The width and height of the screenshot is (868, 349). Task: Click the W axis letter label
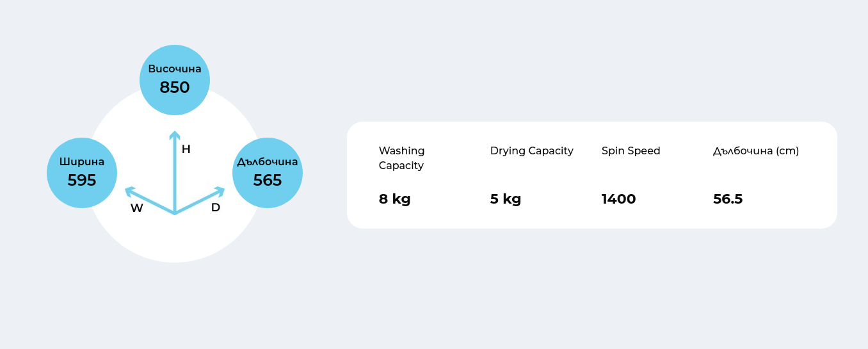(x=137, y=208)
